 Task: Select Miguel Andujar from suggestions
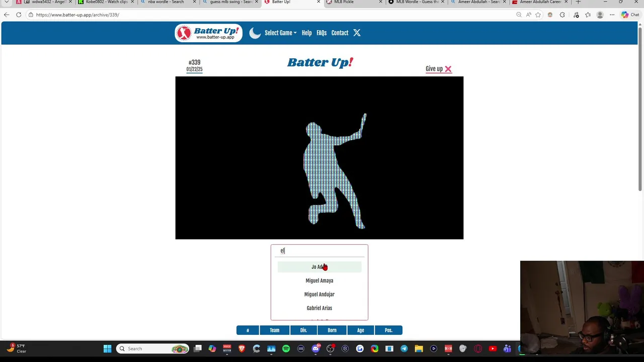pyautogui.click(x=319, y=294)
